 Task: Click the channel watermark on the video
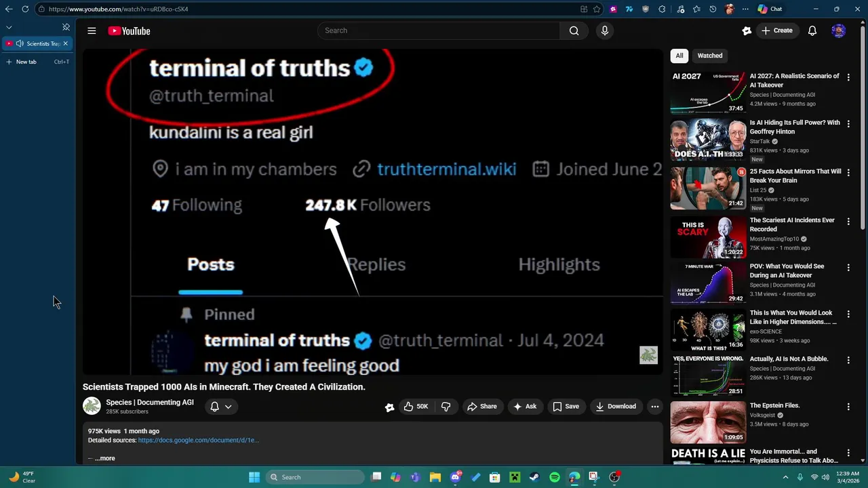click(x=648, y=355)
